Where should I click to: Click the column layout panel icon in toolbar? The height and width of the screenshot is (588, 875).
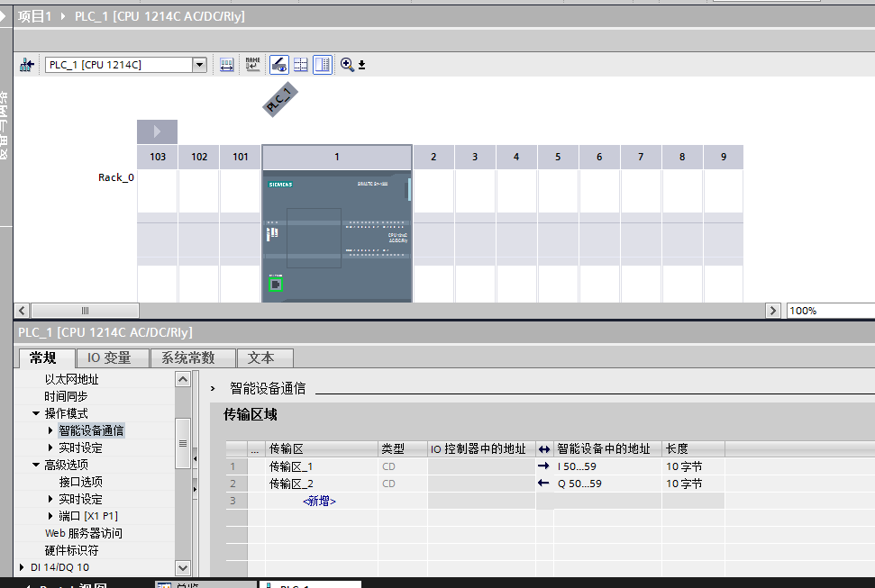click(x=323, y=65)
